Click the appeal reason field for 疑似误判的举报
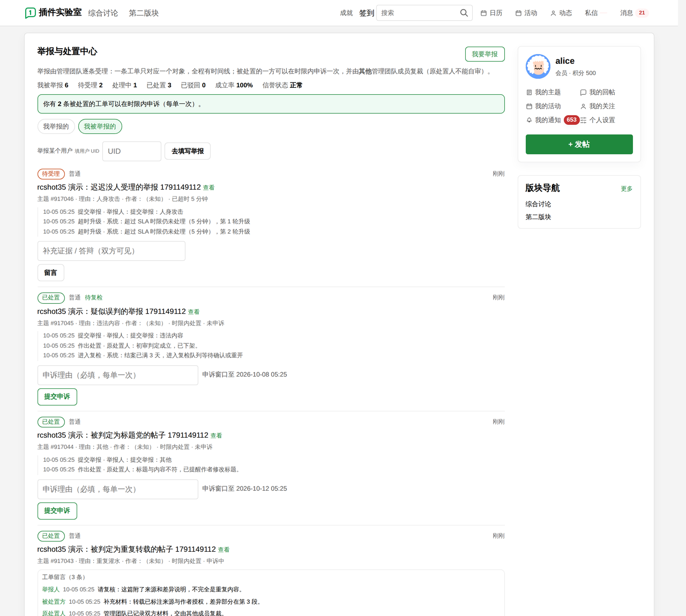This screenshot has width=686, height=616. coord(118,375)
